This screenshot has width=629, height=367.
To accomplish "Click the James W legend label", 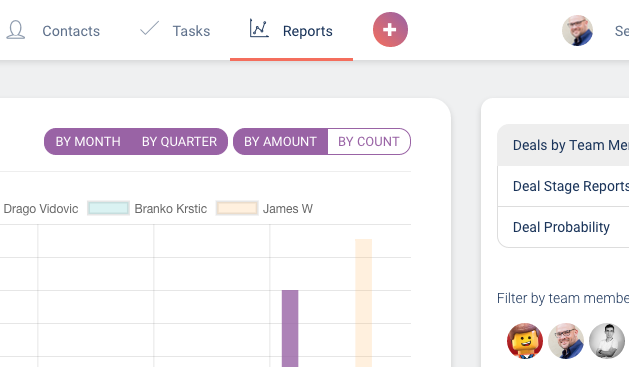I will [288, 209].
